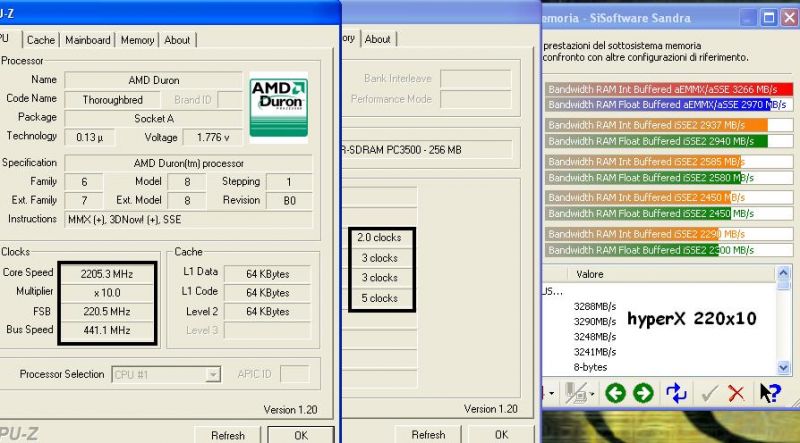Maximize the SiSoftware Sandra window
This screenshot has height=443, width=800.
click(769, 18)
